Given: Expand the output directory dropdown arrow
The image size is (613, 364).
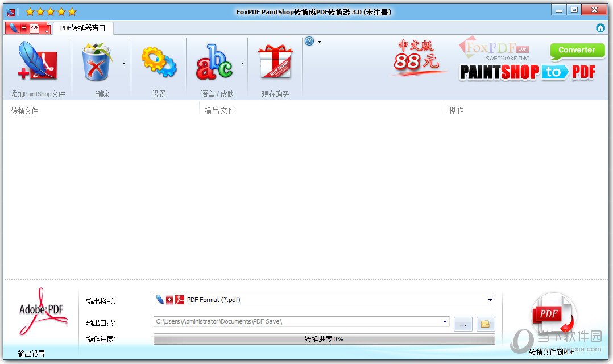Looking at the screenshot, I should coord(445,322).
